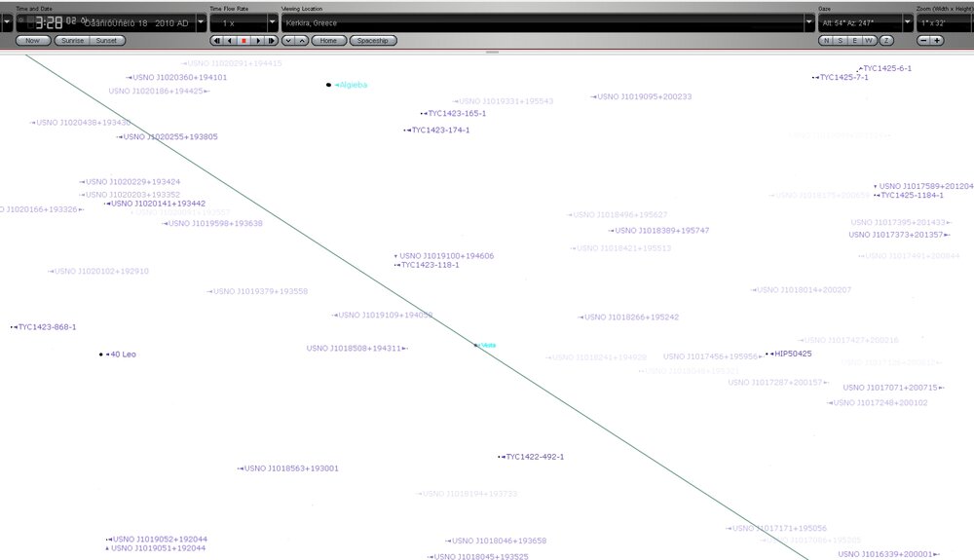Open the Time and Date dropdown arrow
The image size is (974, 560).
point(201,21)
